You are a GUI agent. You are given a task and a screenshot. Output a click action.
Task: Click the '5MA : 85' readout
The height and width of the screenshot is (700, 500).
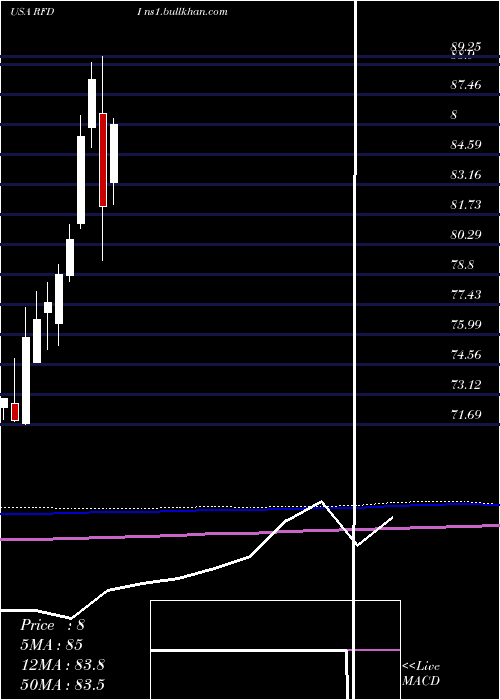52,645
